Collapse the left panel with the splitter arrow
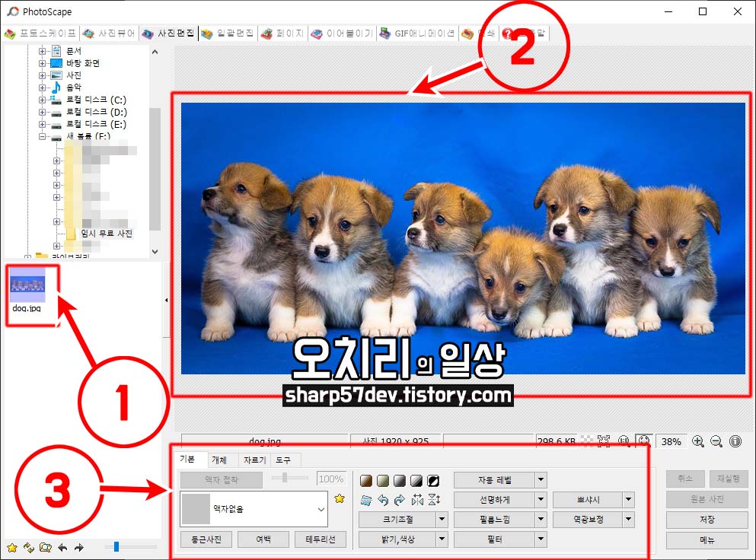 166,300
